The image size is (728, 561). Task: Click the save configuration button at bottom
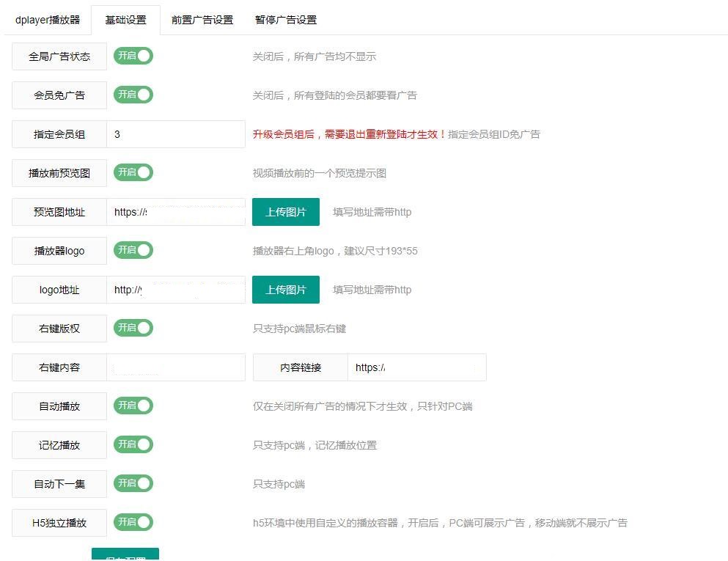(125, 557)
